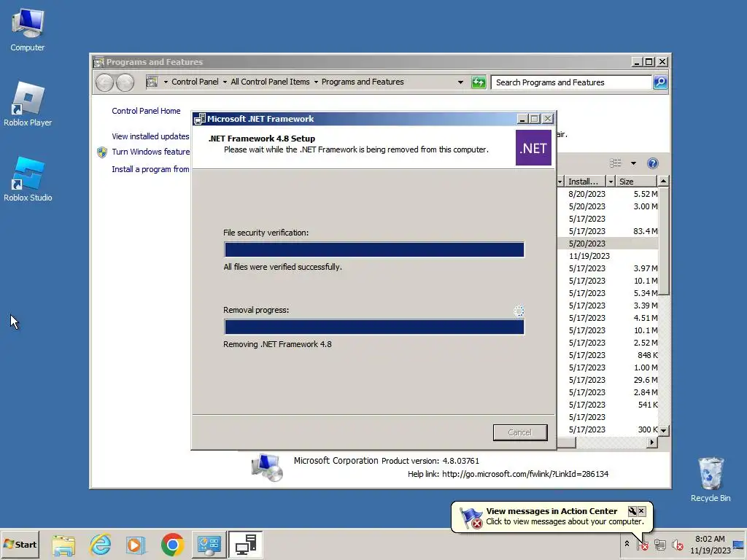Open the view options dropdown arrow
Image resolution: width=747 pixels, height=560 pixels.
point(633,163)
